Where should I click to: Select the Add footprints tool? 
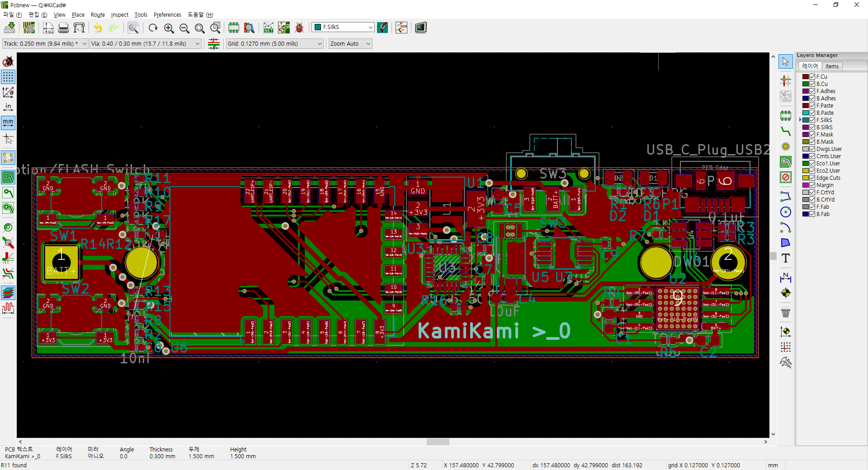click(786, 116)
